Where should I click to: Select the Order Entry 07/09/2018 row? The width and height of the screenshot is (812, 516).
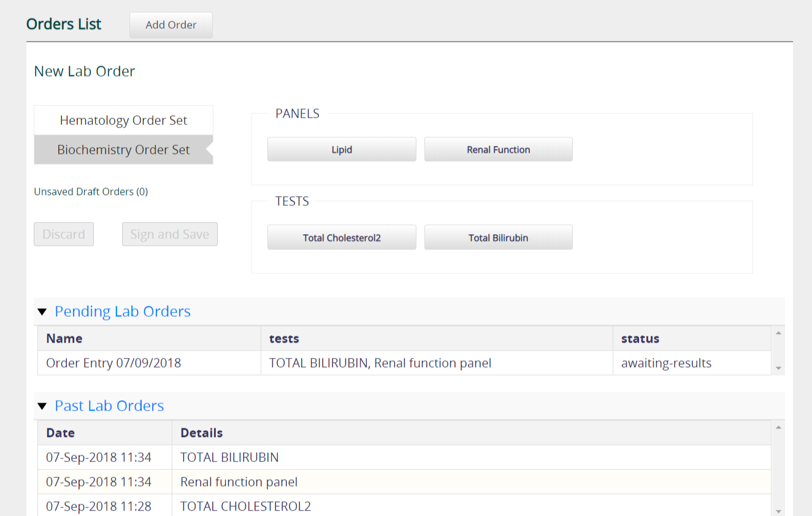(x=113, y=363)
